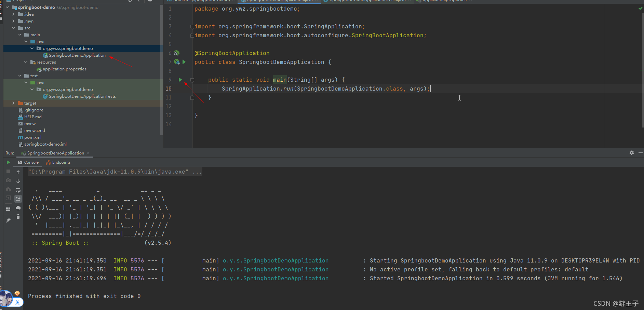Collapse org.ywz.springbootdemo package under main

pos(32,48)
